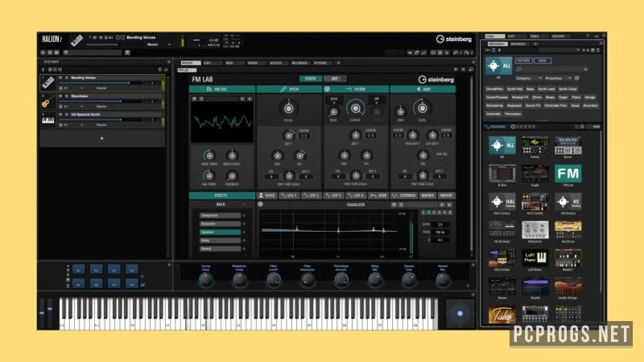This screenshot has height=362, width=644.
Task: Click the MediaBay search field
Action: [x=552, y=69]
